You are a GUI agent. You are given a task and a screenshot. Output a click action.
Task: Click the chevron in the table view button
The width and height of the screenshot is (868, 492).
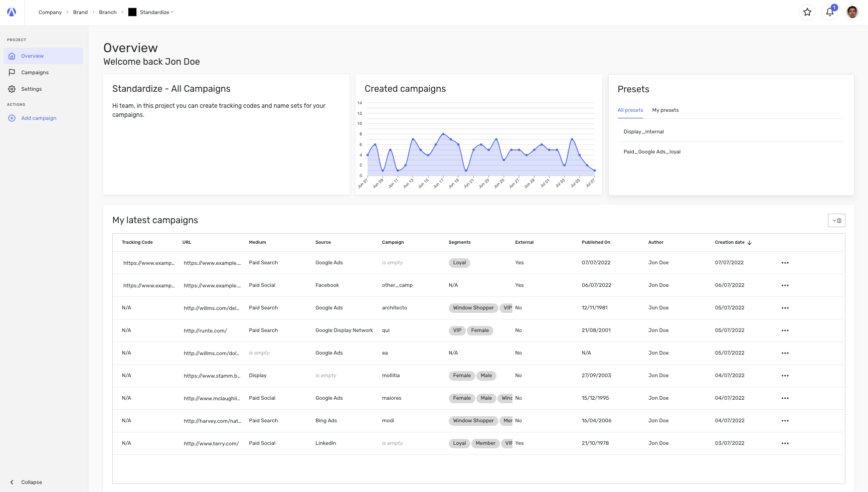pos(834,220)
